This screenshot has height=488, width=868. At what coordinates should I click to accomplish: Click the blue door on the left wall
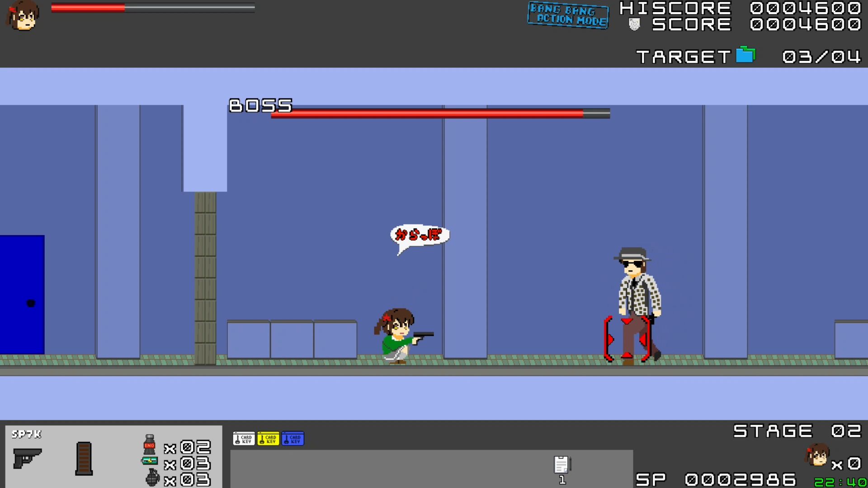click(22, 294)
